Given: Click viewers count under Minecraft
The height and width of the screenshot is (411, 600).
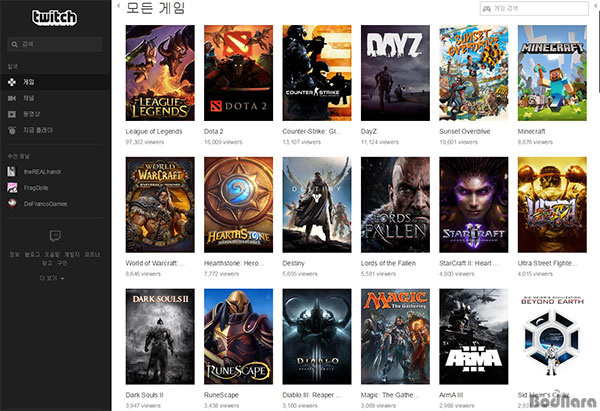Looking at the screenshot, I should 535,142.
